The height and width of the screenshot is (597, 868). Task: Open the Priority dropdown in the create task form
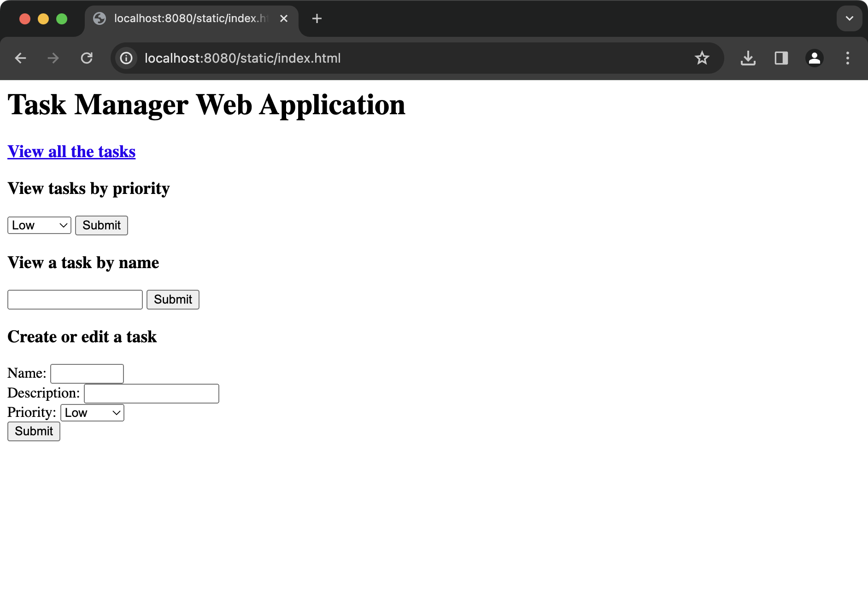tap(92, 412)
